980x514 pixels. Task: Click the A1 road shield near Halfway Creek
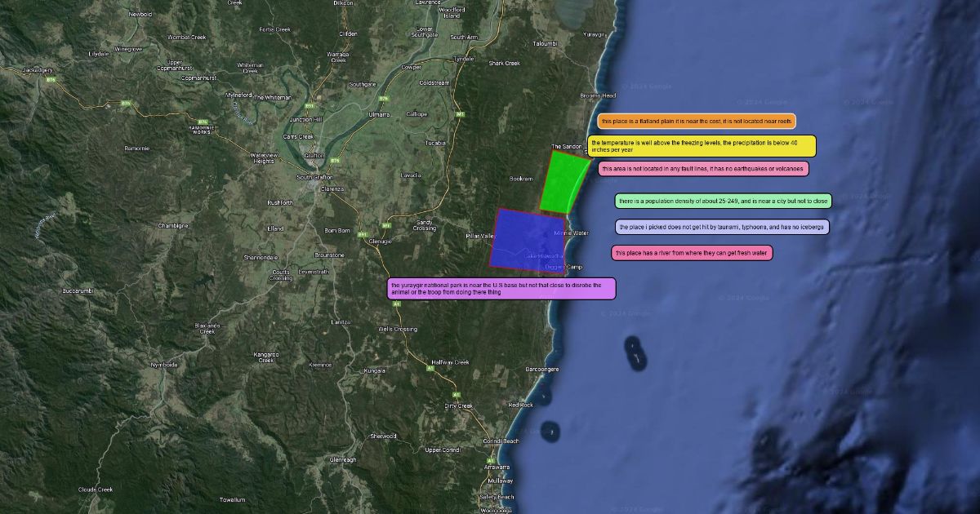(431, 367)
